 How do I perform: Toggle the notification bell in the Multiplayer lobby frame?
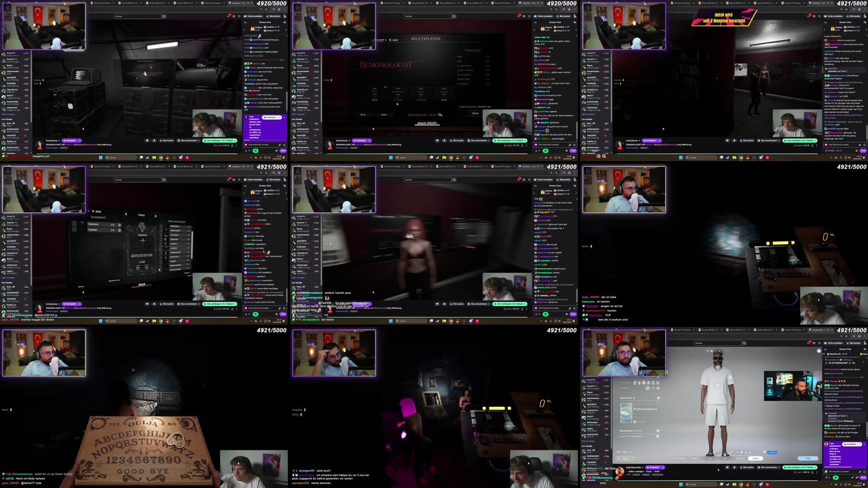coord(444,141)
